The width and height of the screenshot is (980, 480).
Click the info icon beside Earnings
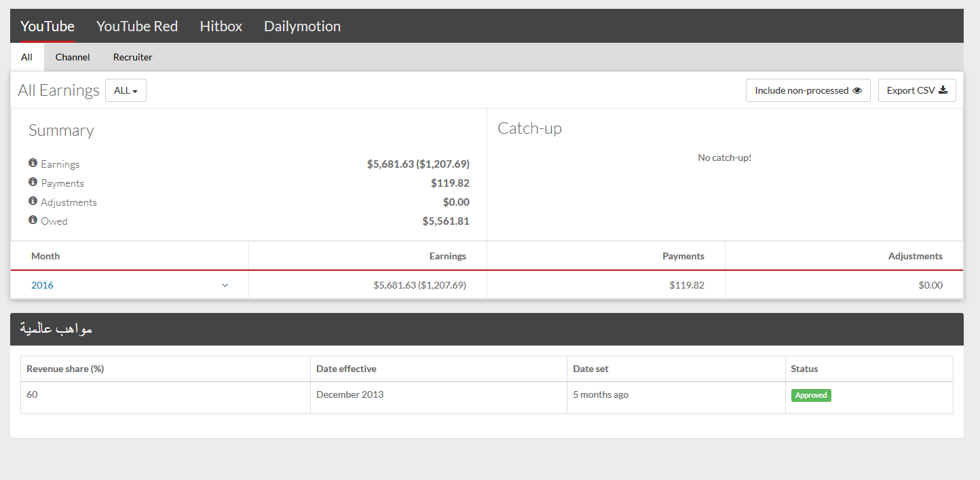(x=33, y=164)
